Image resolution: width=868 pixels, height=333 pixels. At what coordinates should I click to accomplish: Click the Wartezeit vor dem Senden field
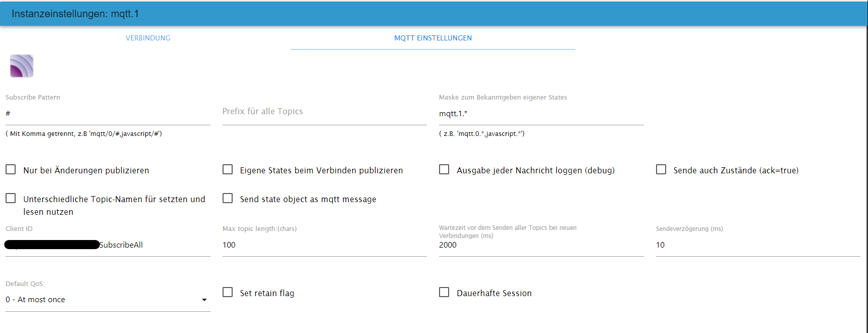pyautogui.click(x=541, y=245)
